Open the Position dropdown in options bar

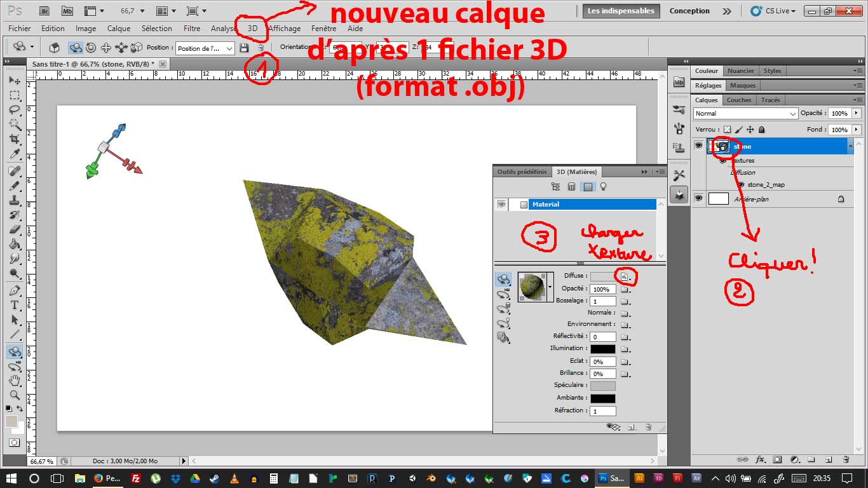(x=205, y=48)
